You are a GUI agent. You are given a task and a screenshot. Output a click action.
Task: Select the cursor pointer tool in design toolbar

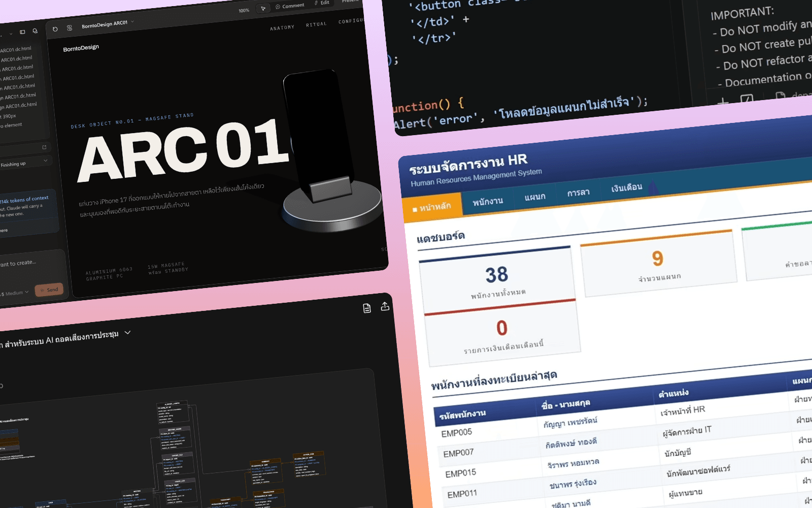click(263, 9)
